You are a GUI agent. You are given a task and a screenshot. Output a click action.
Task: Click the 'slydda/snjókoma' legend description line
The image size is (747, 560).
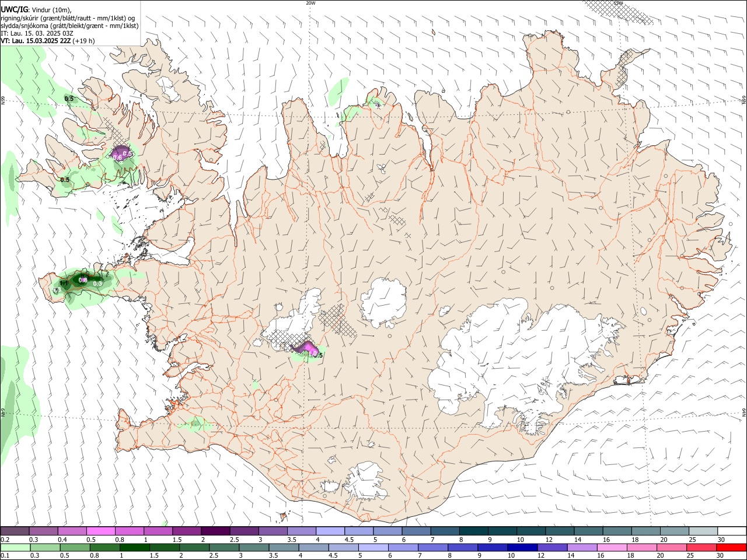point(69,26)
